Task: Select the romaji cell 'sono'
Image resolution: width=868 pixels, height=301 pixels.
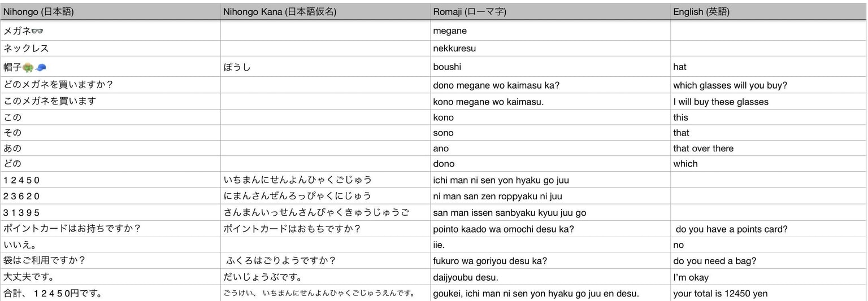Action: [x=550, y=133]
